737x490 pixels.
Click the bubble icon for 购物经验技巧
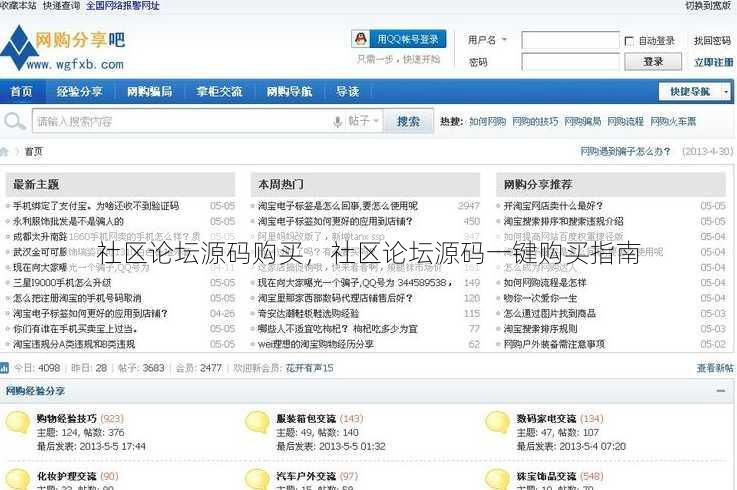pyautogui.click(x=18, y=423)
